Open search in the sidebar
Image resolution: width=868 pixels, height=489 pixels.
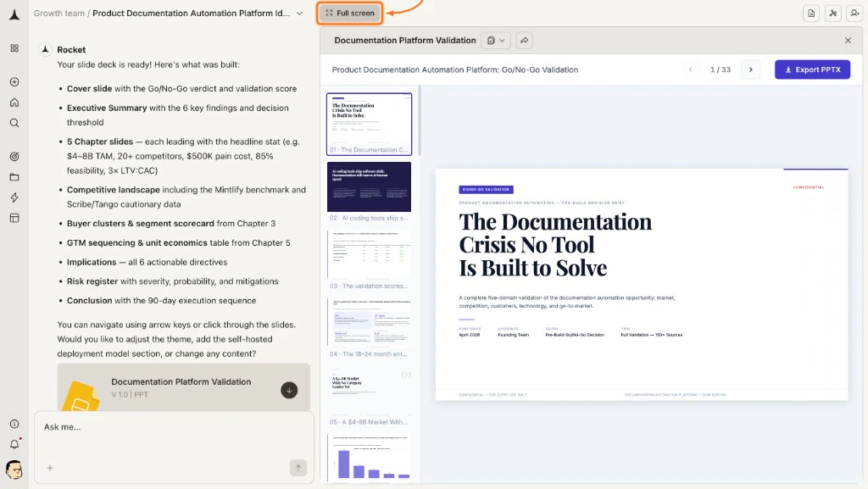(14, 123)
